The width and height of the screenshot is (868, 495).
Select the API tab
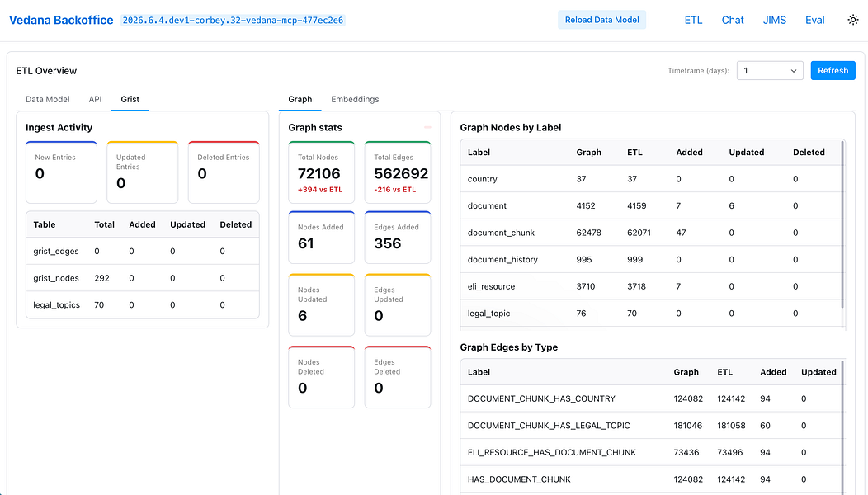click(x=95, y=99)
